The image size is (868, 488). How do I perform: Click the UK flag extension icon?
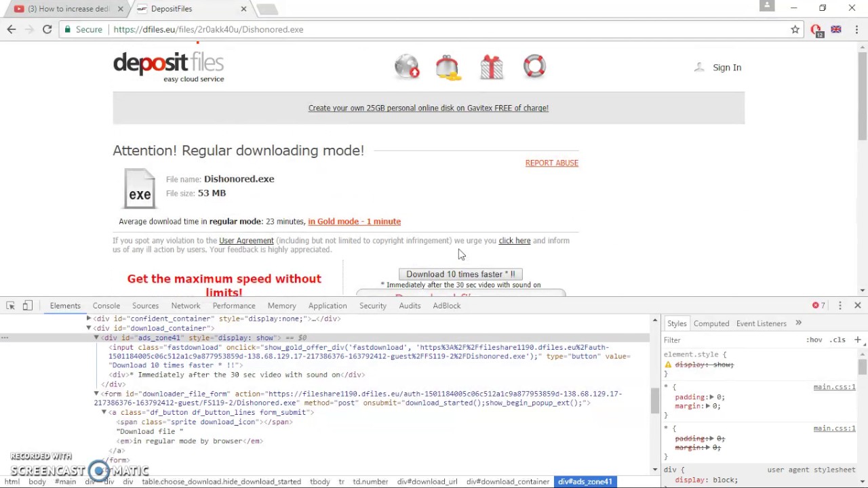click(836, 30)
